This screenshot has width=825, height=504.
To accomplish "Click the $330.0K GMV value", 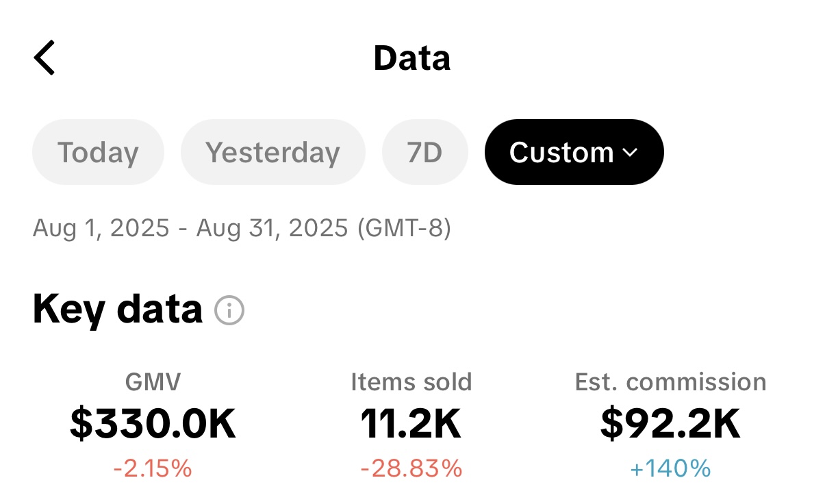I will pos(153,424).
